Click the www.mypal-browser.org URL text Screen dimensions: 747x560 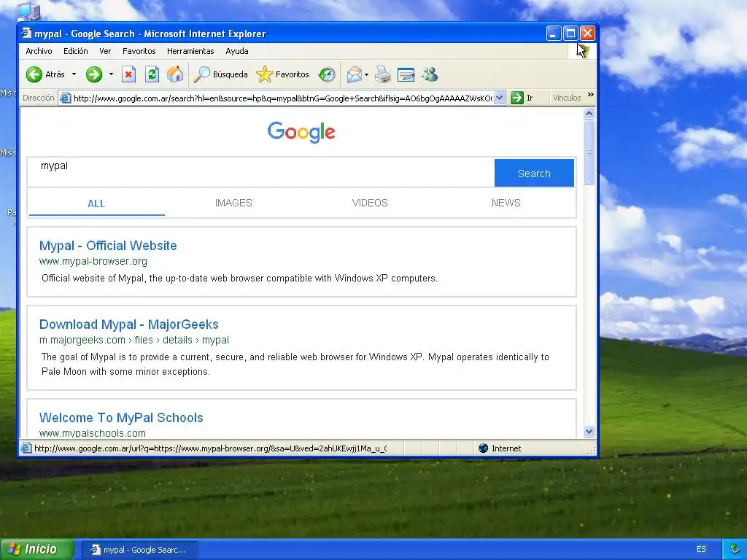click(93, 262)
